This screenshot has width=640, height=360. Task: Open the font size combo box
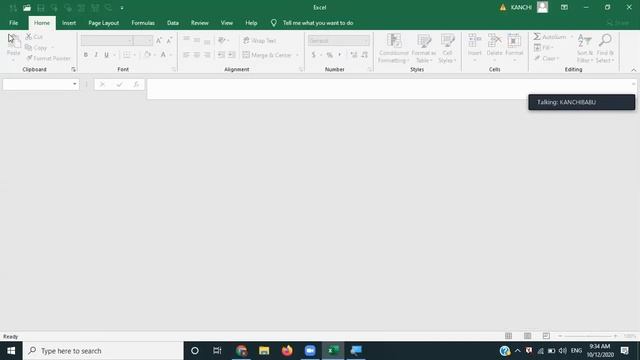pos(143,40)
